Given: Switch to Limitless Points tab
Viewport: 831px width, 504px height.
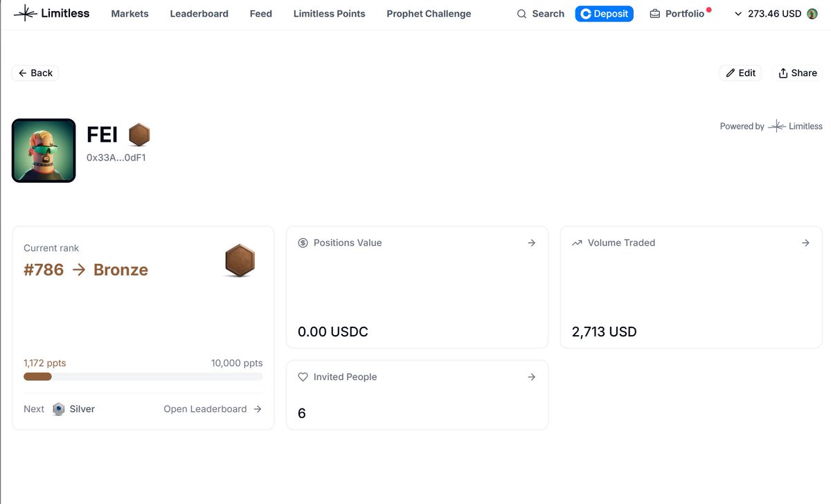Looking at the screenshot, I should pyautogui.click(x=329, y=14).
